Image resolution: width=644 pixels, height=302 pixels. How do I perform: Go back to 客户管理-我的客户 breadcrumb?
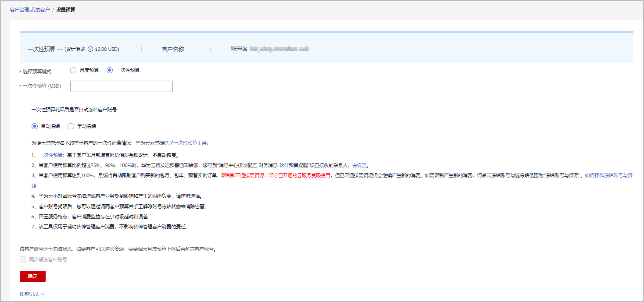(x=30, y=10)
